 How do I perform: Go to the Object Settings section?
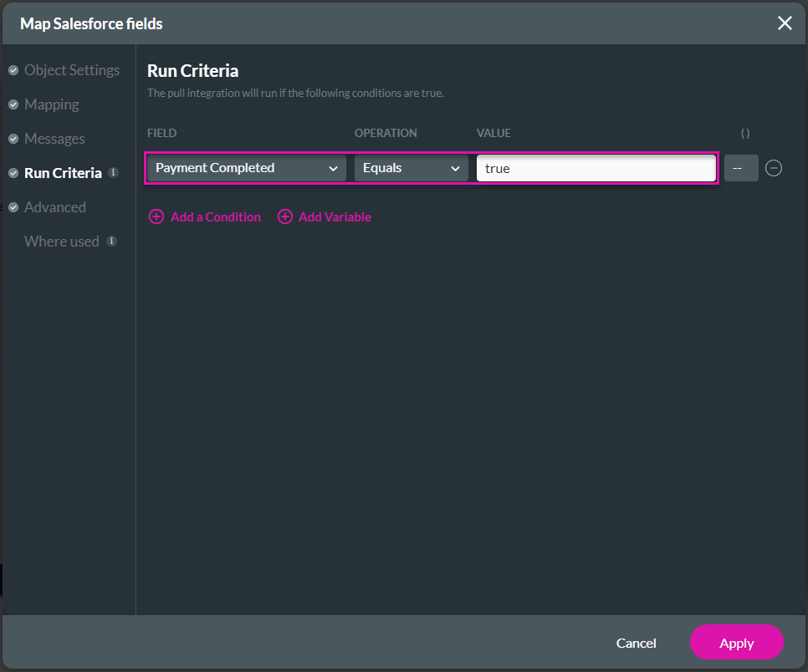tap(72, 70)
